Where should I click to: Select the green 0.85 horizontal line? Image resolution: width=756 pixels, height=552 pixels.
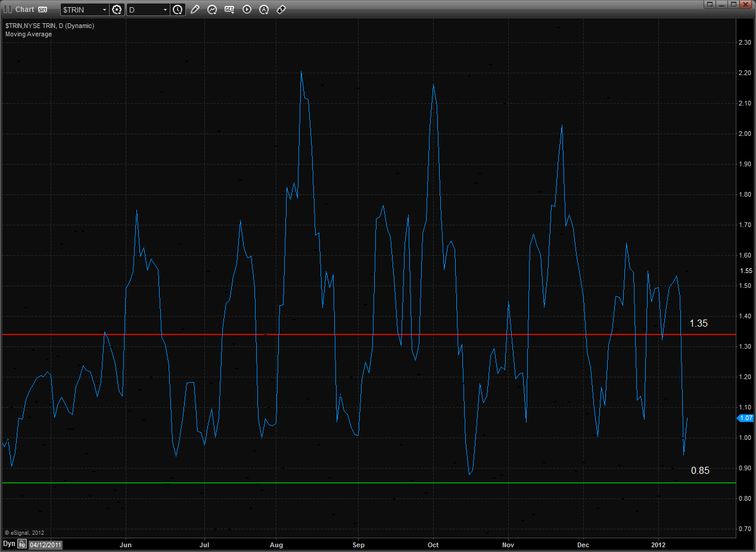[x=368, y=483]
